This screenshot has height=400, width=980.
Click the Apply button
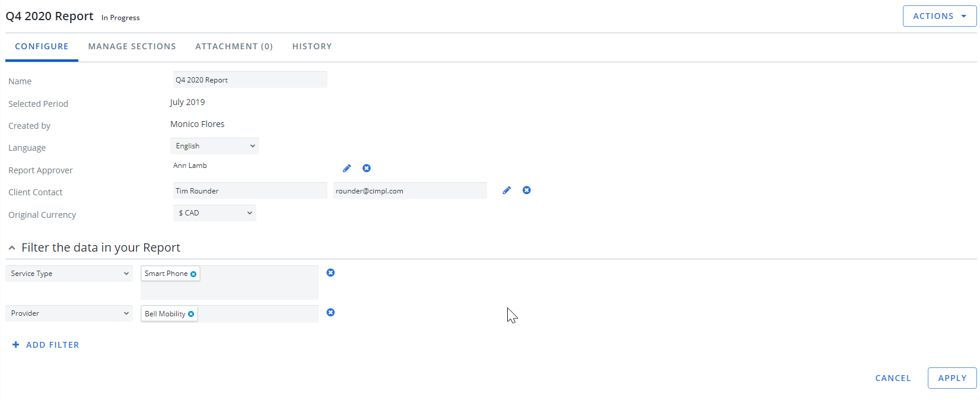(952, 378)
